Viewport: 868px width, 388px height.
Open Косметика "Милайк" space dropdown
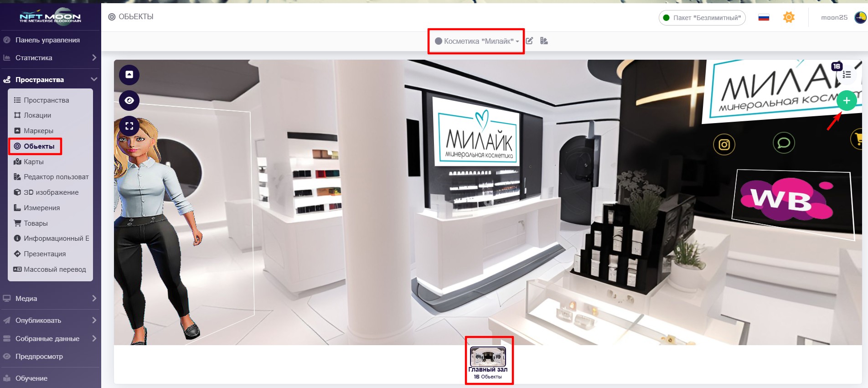[x=477, y=41]
